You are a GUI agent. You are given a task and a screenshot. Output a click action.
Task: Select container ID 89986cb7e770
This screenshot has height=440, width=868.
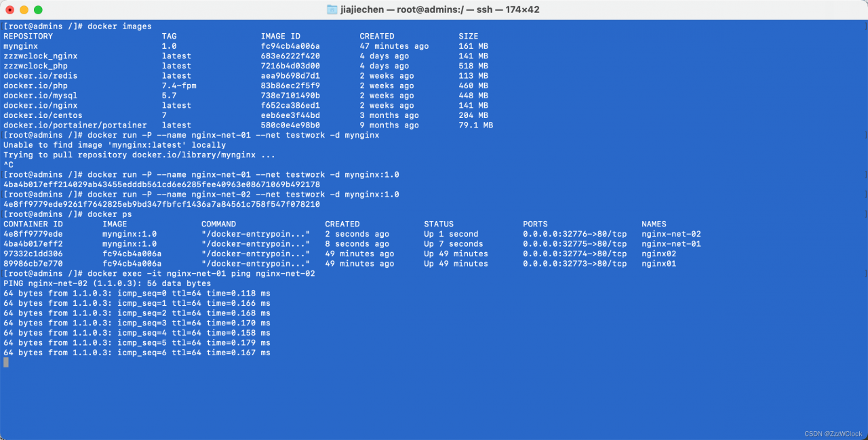[33, 264]
